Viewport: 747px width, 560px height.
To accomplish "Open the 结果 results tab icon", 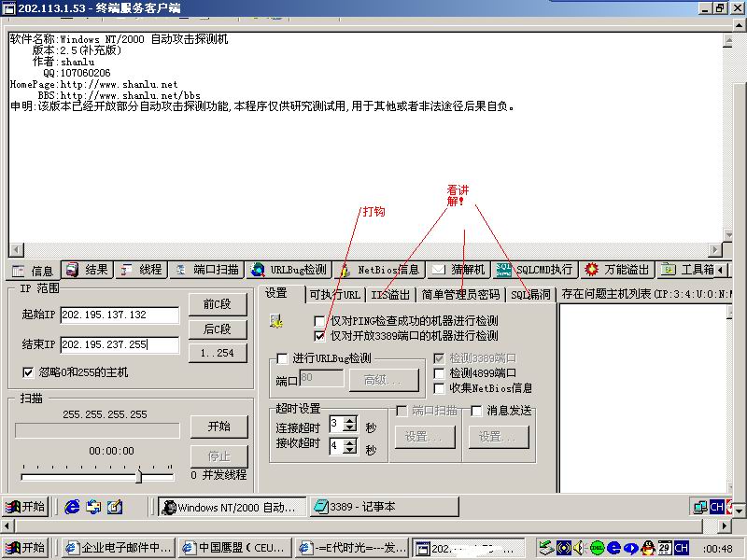I will (x=72, y=270).
